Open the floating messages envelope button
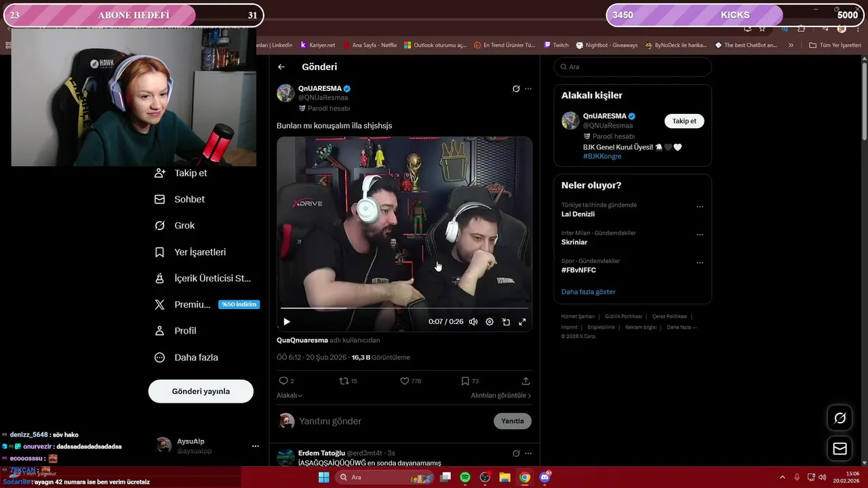This screenshot has width=868, height=488. pos(840,449)
